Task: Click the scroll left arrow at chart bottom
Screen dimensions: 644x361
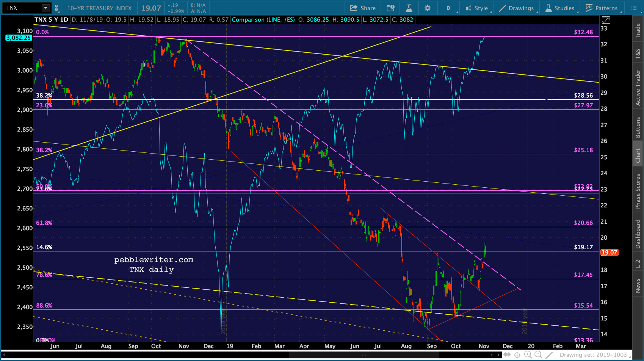Action: (4, 355)
